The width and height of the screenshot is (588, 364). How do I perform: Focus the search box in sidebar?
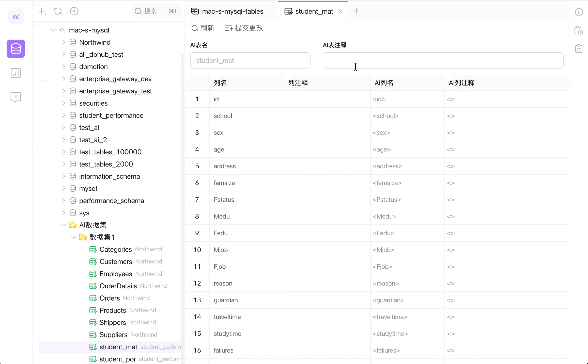coord(157,11)
